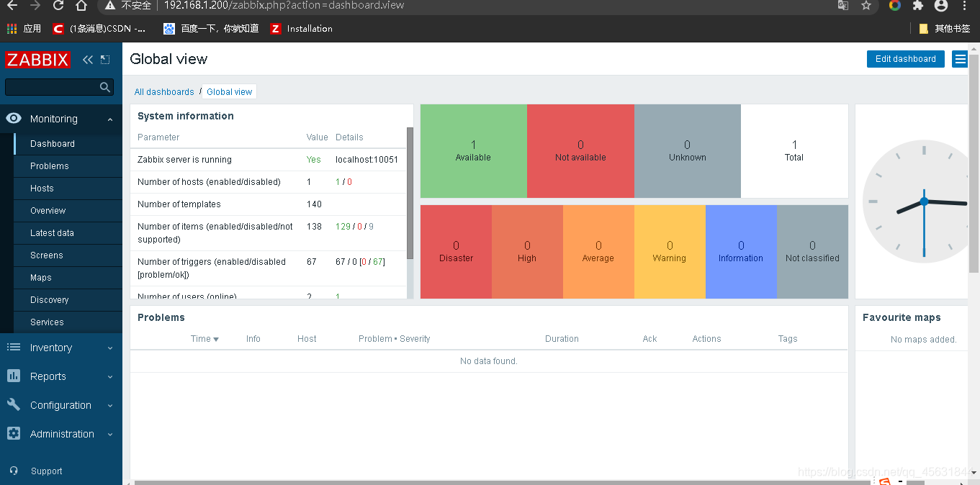Hide sidebar using the window icon

point(105,60)
